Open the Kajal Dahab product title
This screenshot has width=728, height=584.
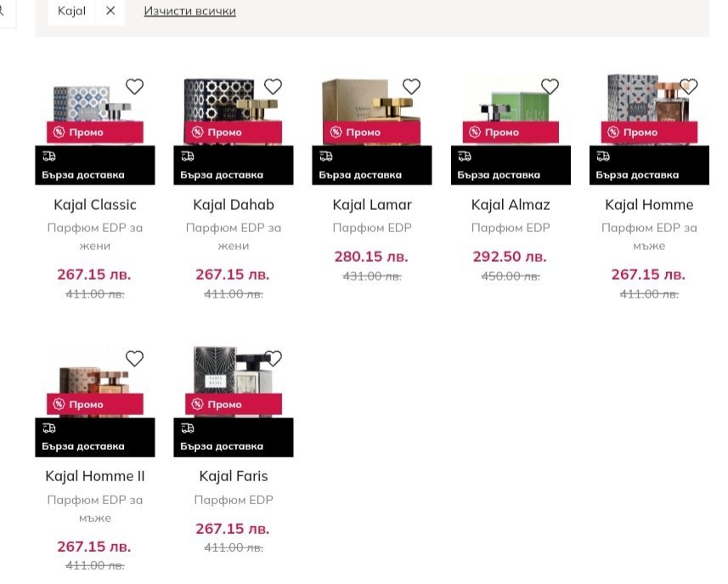pos(234,205)
